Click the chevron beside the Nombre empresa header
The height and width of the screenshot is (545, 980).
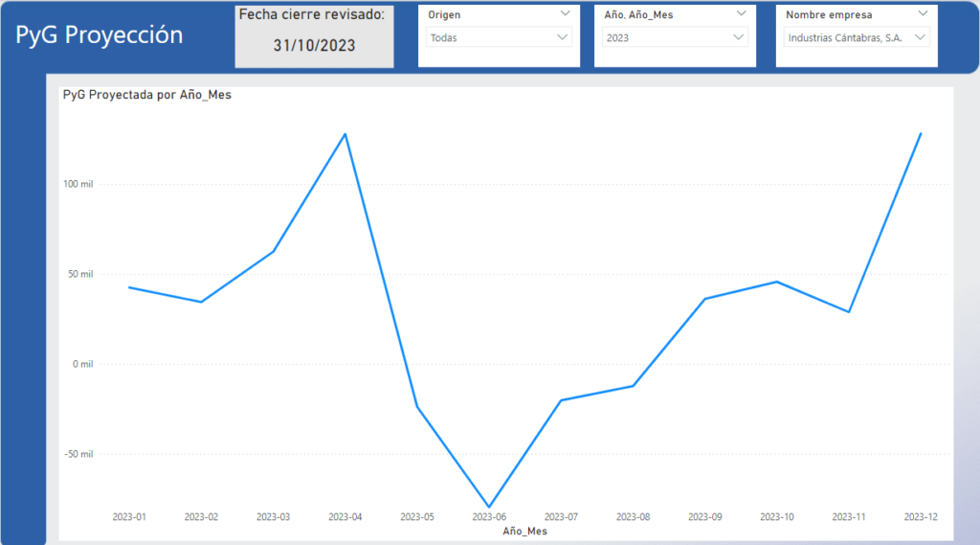click(x=922, y=13)
